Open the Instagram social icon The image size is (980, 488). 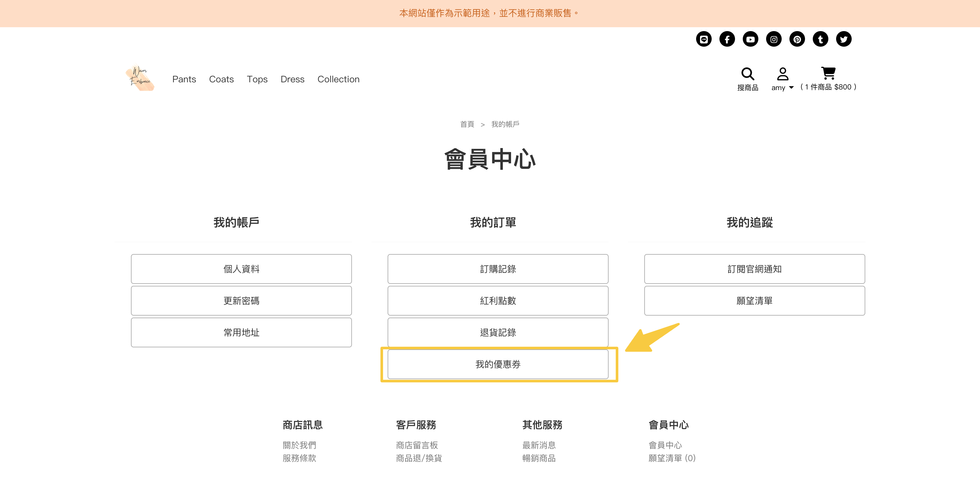click(774, 39)
